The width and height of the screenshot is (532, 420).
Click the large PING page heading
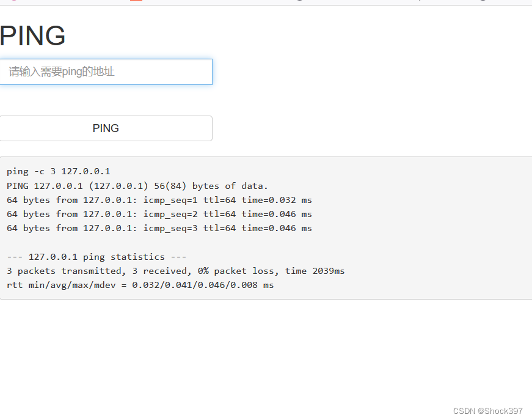tap(32, 35)
